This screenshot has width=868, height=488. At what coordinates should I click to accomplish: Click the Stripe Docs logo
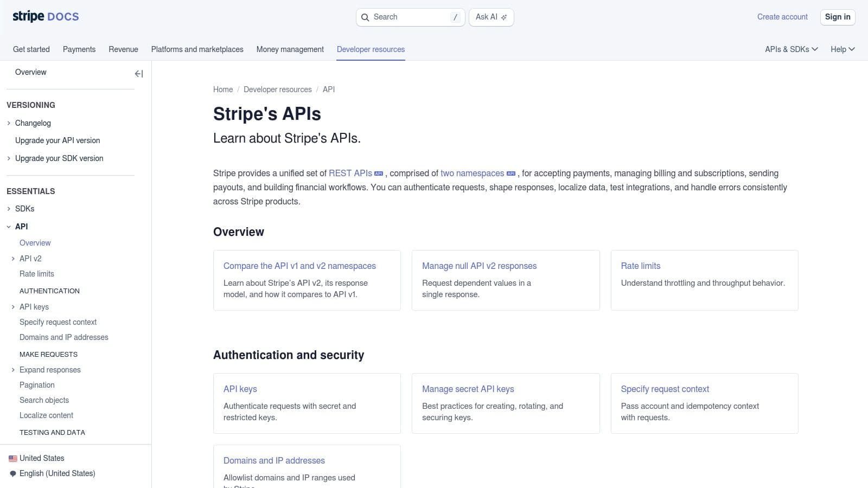coord(46,16)
